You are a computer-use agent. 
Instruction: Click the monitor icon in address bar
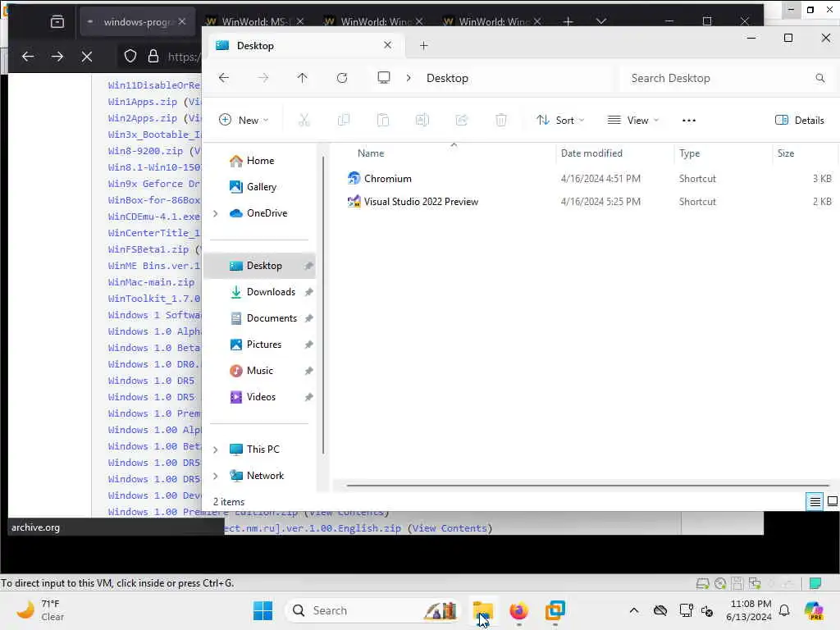(x=384, y=78)
